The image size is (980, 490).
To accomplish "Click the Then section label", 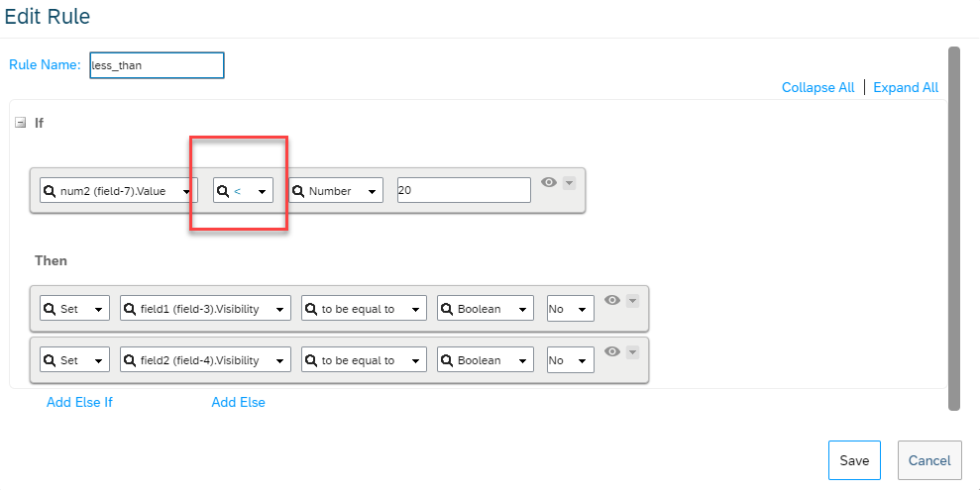I will pyautogui.click(x=51, y=260).
